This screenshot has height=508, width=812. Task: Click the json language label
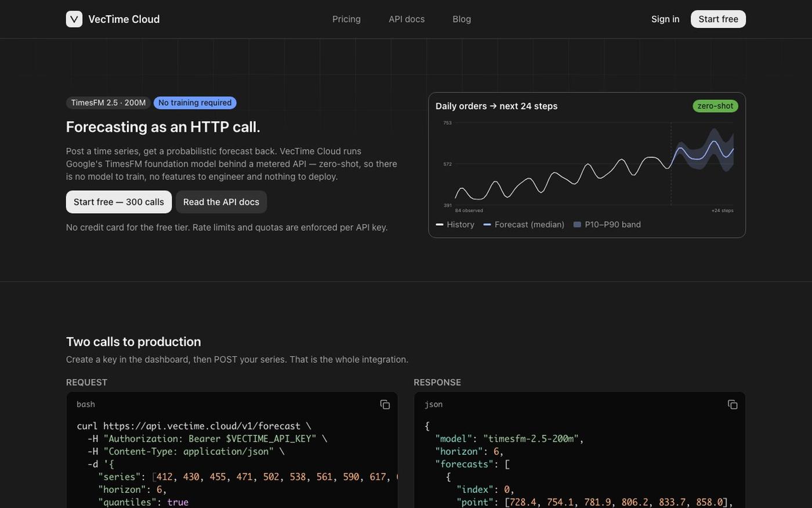433,405
